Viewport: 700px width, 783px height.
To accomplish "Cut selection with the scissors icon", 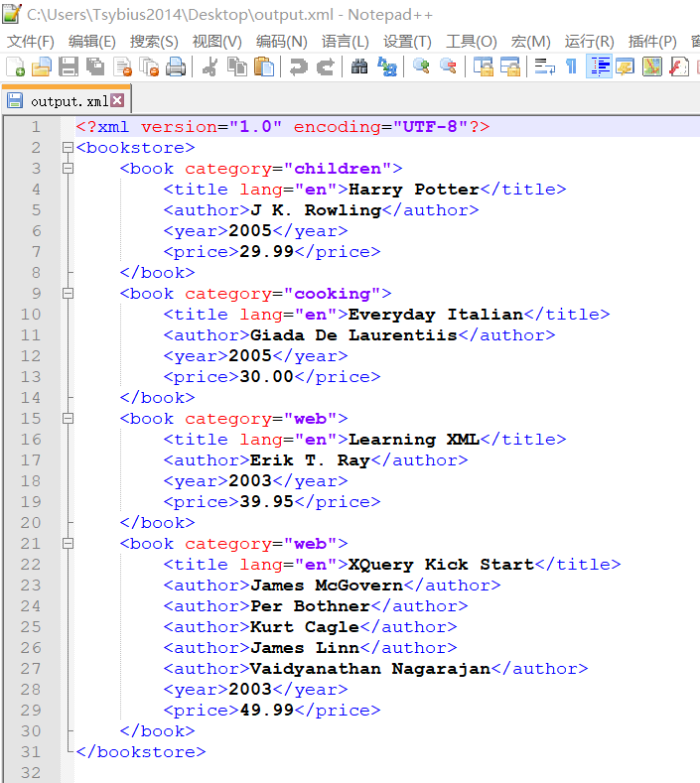I will point(210,66).
